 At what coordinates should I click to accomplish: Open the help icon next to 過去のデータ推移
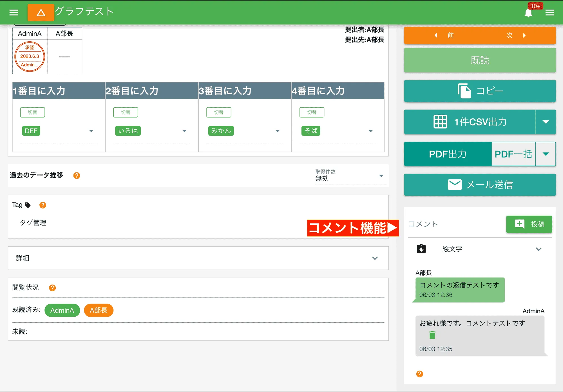(77, 175)
